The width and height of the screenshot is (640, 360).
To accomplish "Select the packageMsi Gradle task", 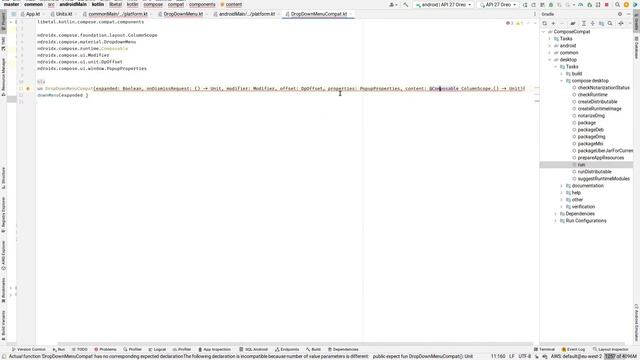I will [x=590, y=144].
